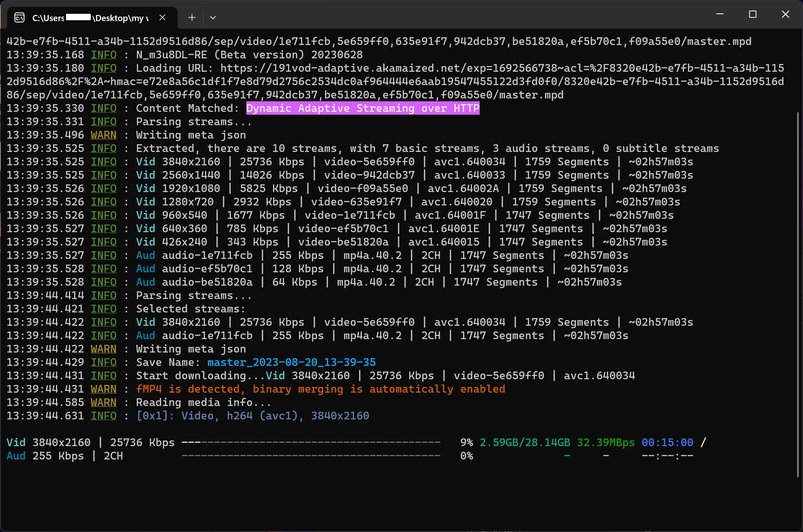Image resolution: width=803 pixels, height=532 pixels.
Task: Click the 32.39MBps download speed readout
Action: (x=606, y=442)
